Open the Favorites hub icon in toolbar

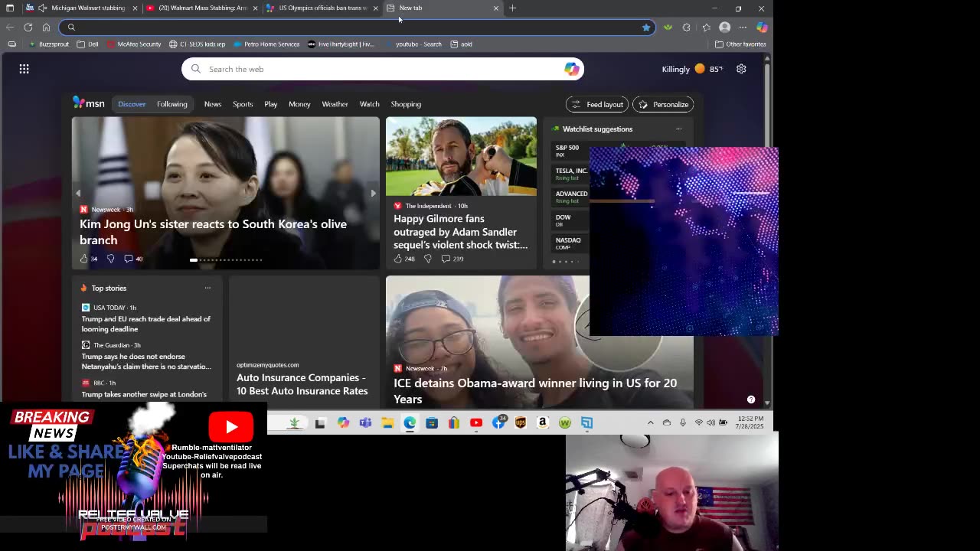pos(706,27)
